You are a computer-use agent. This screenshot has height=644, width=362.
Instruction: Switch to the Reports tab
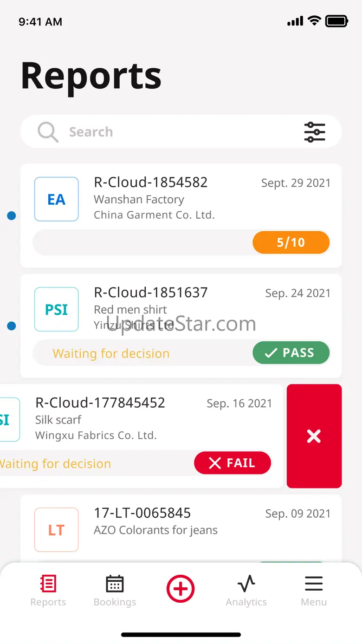click(x=48, y=590)
